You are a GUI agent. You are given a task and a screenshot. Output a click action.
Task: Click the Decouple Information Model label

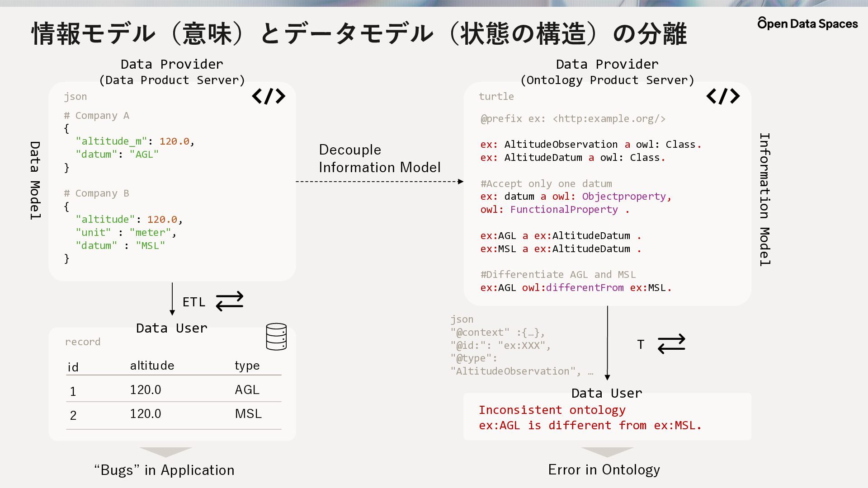(x=379, y=159)
